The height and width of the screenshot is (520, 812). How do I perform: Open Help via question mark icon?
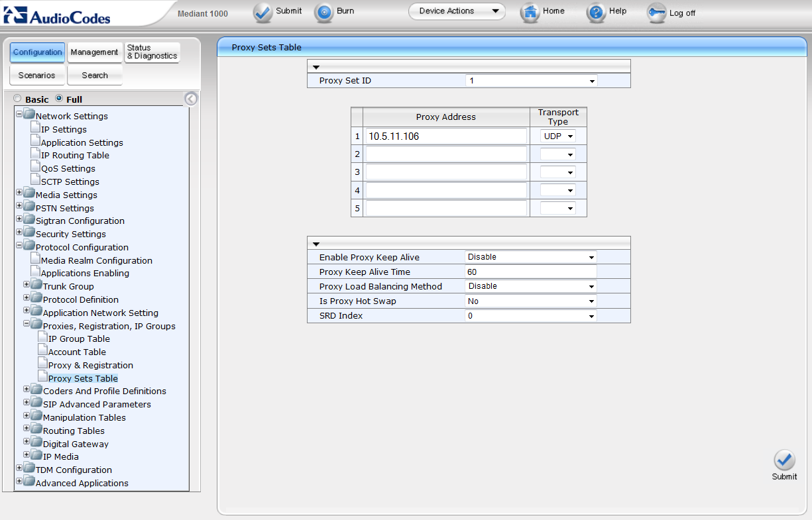tap(597, 12)
